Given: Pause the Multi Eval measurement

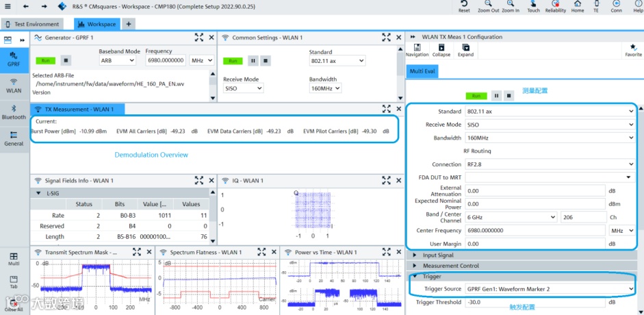Looking at the screenshot, I should (497, 96).
